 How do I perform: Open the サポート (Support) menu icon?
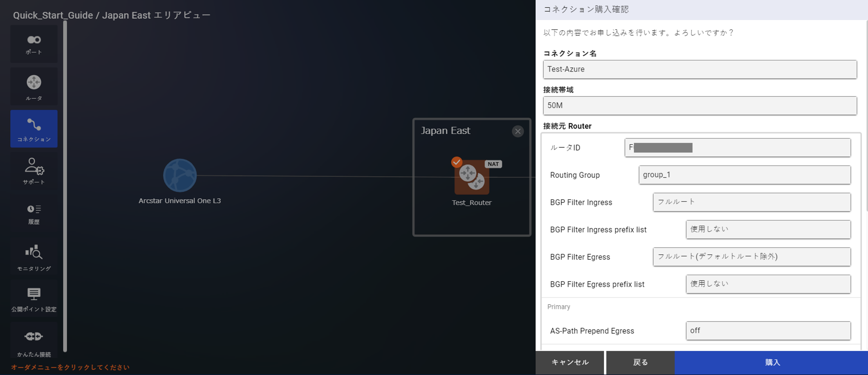pos(34,171)
